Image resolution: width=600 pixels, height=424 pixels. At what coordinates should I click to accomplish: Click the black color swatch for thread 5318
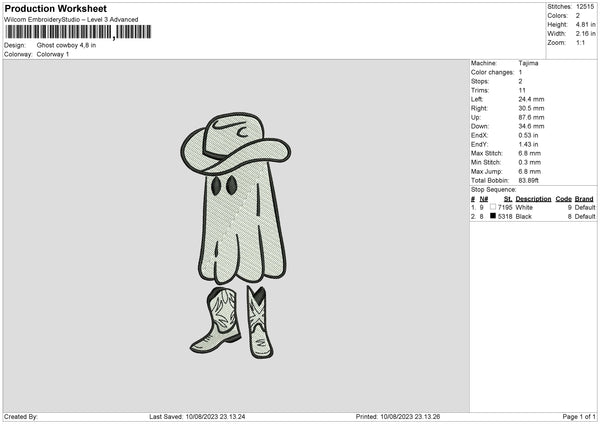tap(493, 215)
